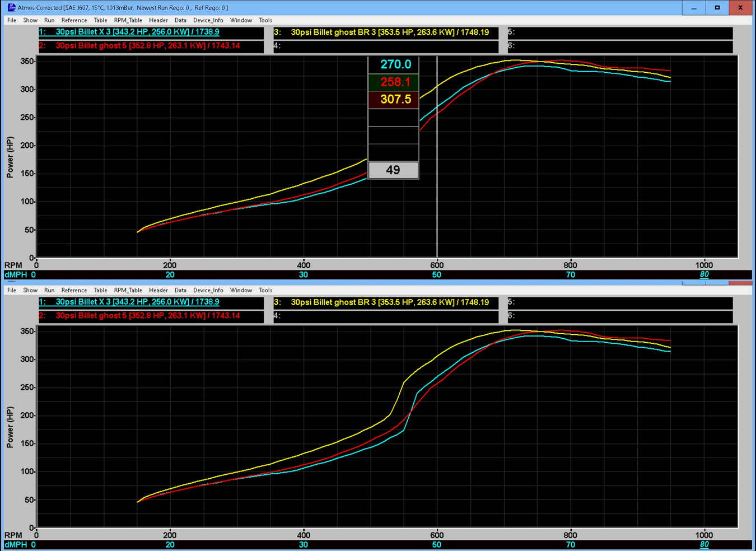The image size is (756, 551).
Task: Open the Device_Info menu in the lower window
Action: coord(208,290)
